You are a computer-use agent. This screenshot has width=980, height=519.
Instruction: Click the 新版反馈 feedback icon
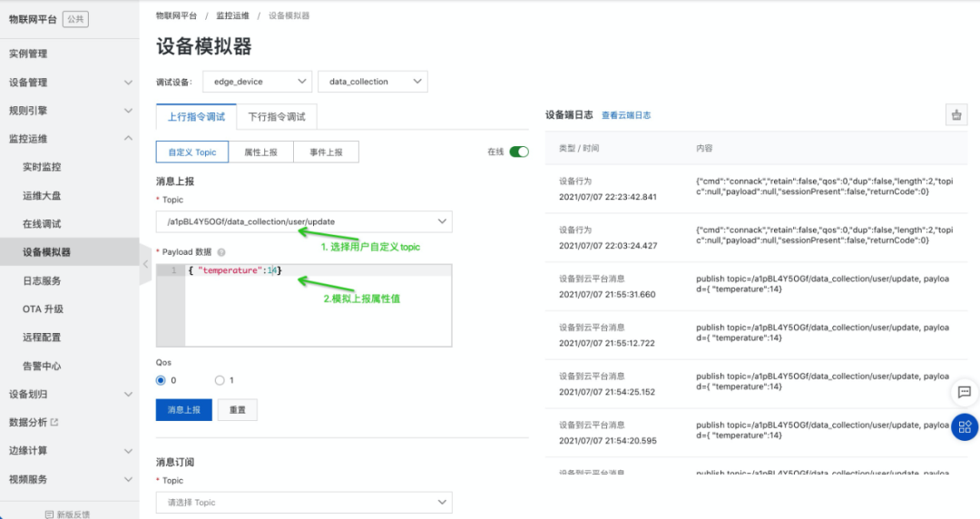49,514
